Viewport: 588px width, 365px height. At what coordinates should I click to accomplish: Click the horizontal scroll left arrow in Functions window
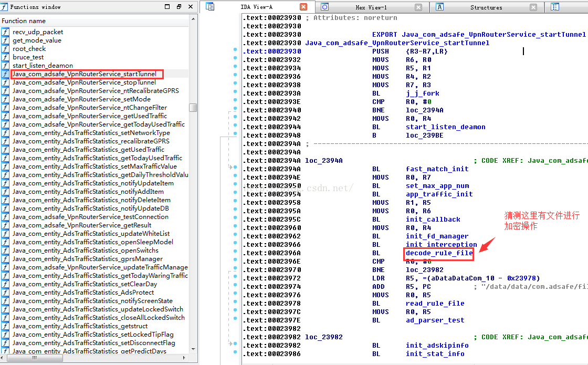click(x=3, y=358)
